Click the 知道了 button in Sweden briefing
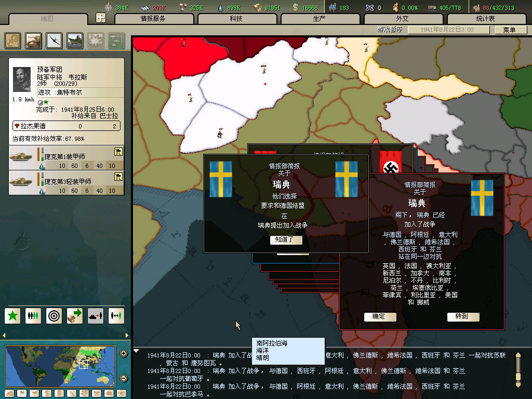This screenshot has height=399, width=532. pos(286,240)
